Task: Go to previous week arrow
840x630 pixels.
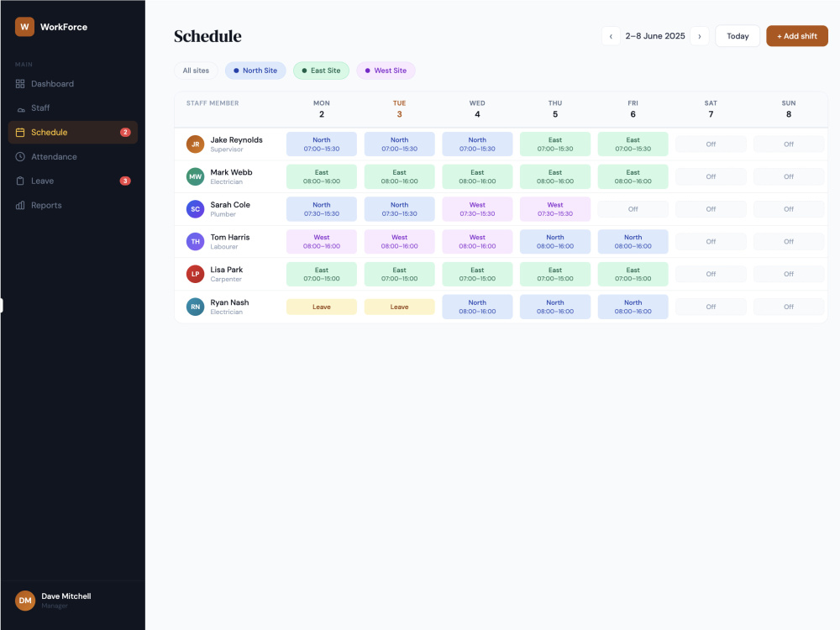Action: click(611, 36)
